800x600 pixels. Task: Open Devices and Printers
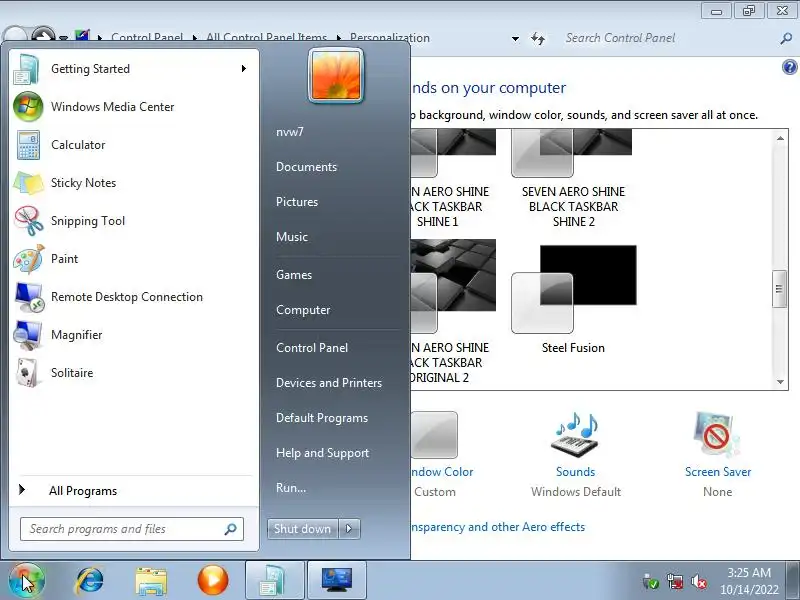tap(329, 383)
